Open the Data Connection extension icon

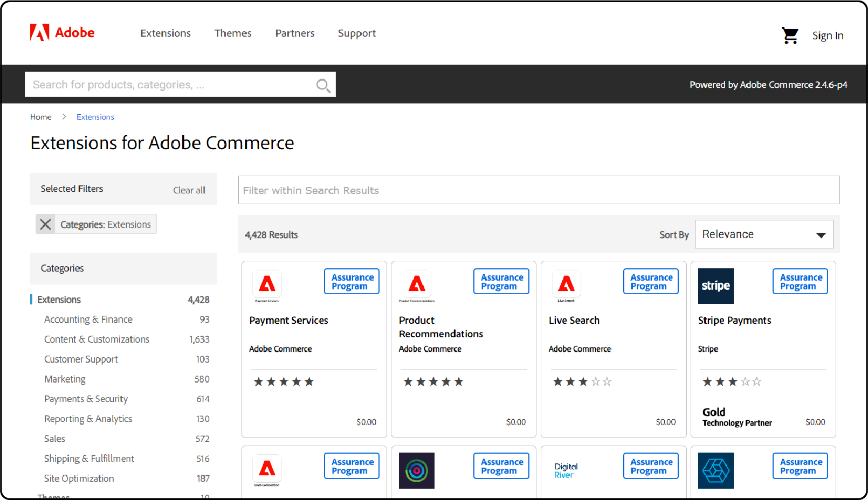pyautogui.click(x=266, y=469)
